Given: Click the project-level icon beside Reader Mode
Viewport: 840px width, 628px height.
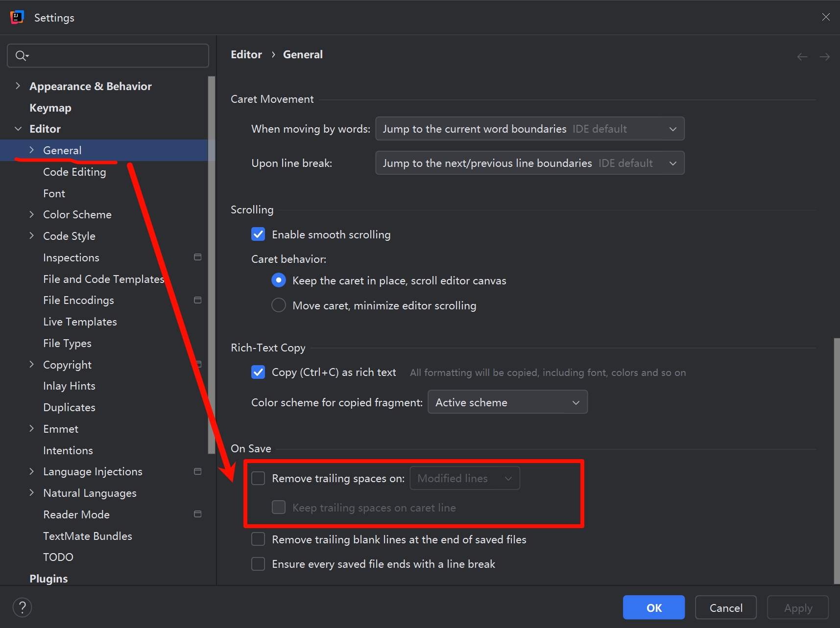Looking at the screenshot, I should tap(198, 514).
